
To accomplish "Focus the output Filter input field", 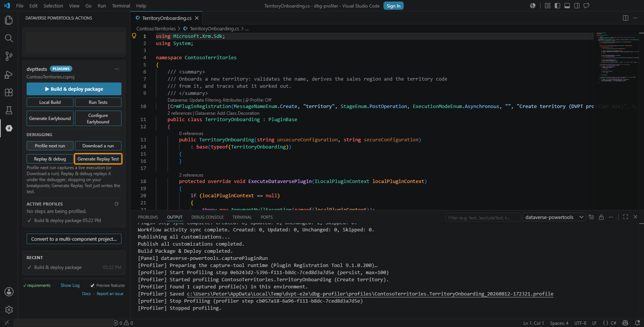I will coord(483,217).
